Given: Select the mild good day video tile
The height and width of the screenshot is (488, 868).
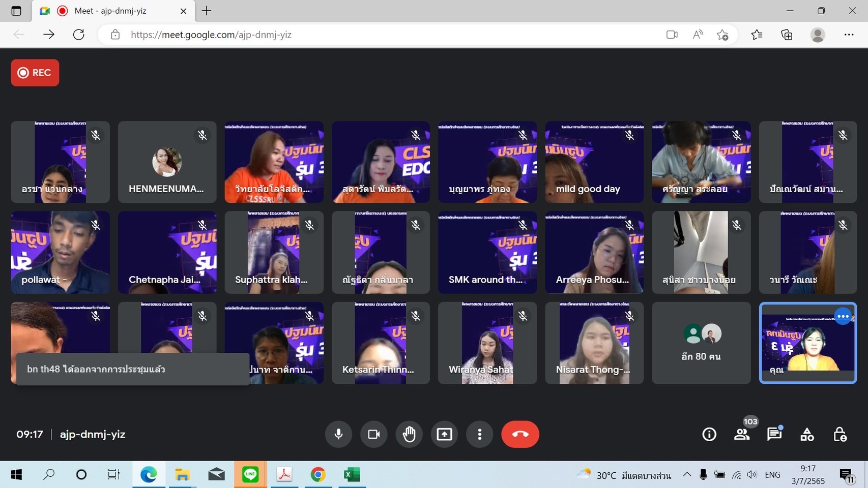Looking at the screenshot, I should pyautogui.click(x=594, y=162).
